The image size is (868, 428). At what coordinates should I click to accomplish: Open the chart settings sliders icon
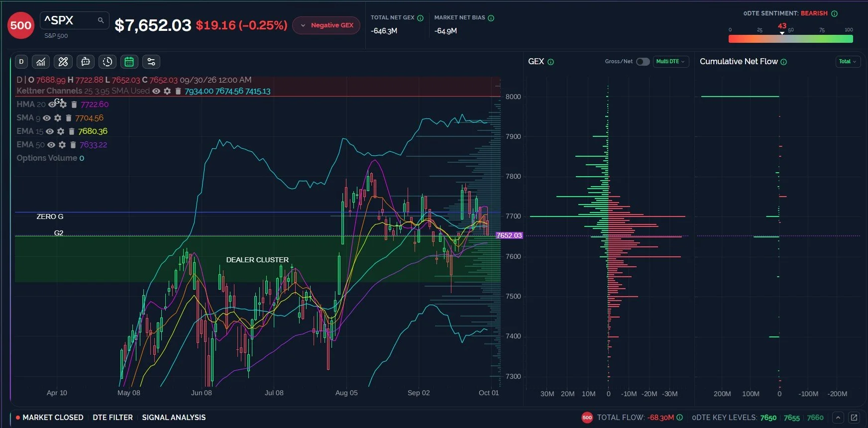pos(151,62)
